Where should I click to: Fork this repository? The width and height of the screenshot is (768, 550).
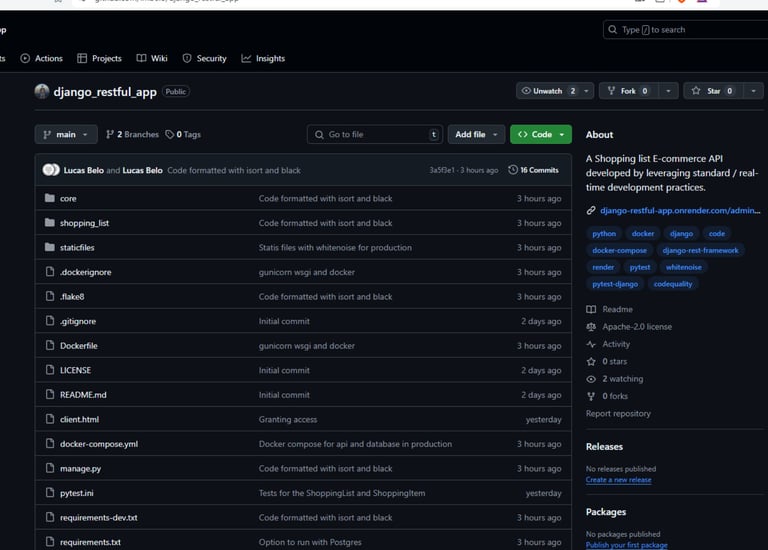629,91
